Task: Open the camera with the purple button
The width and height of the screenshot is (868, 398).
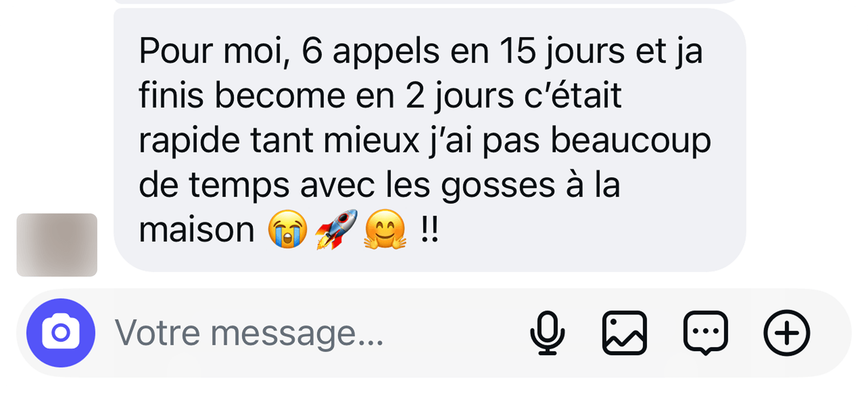Action: [x=61, y=333]
